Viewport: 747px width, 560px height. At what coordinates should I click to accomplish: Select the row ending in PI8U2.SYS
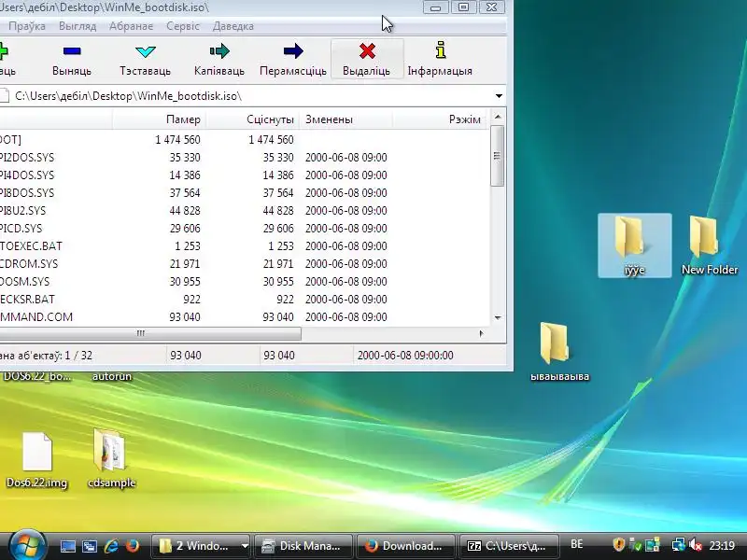pos(244,211)
